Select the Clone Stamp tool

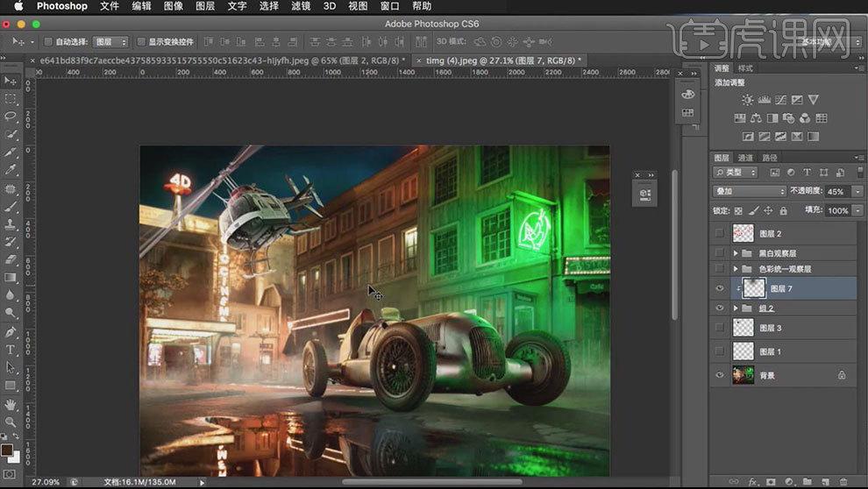pyautogui.click(x=10, y=224)
